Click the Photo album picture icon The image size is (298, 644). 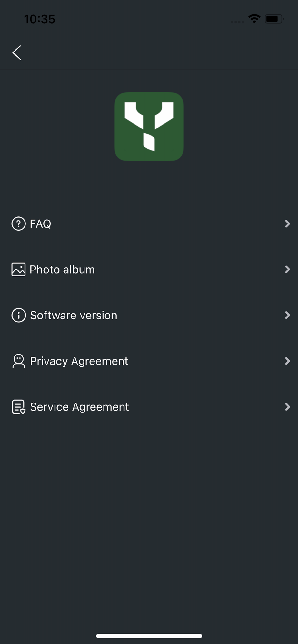[x=18, y=270]
